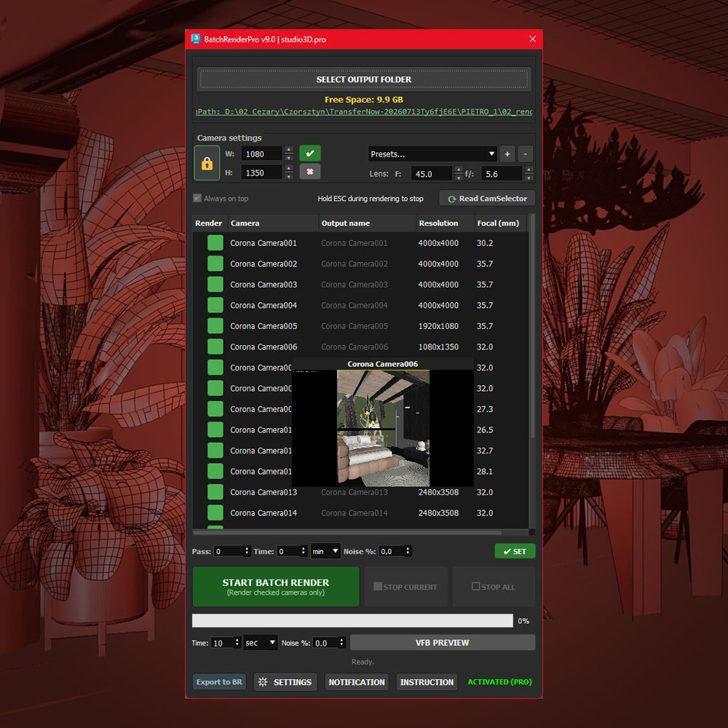Viewport: 728px width, 728px height.
Task: Click Corona Camera014 camera name
Action: 264,513
